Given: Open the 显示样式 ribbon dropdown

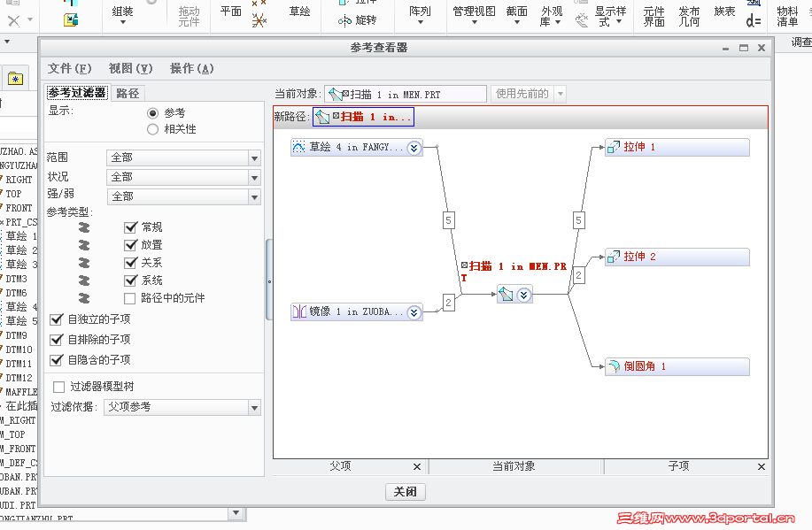Looking at the screenshot, I should click(x=611, y=16).
